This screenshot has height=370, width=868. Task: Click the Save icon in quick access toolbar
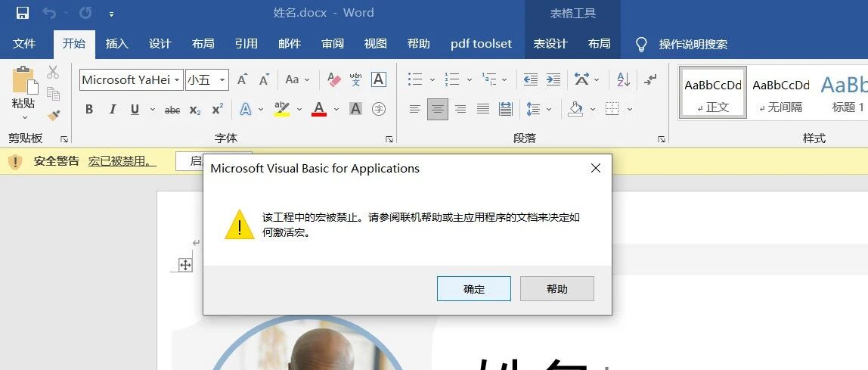click(22, 13)
